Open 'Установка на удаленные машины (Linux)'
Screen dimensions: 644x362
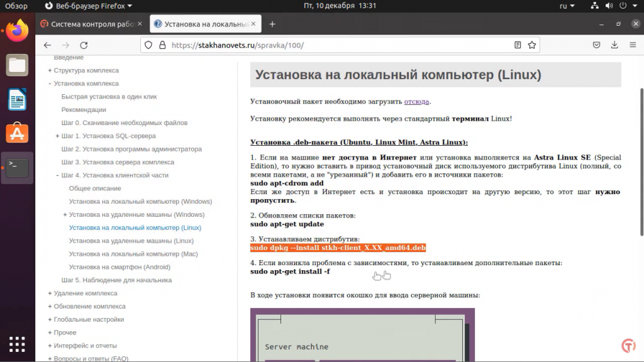click(131, 241)
